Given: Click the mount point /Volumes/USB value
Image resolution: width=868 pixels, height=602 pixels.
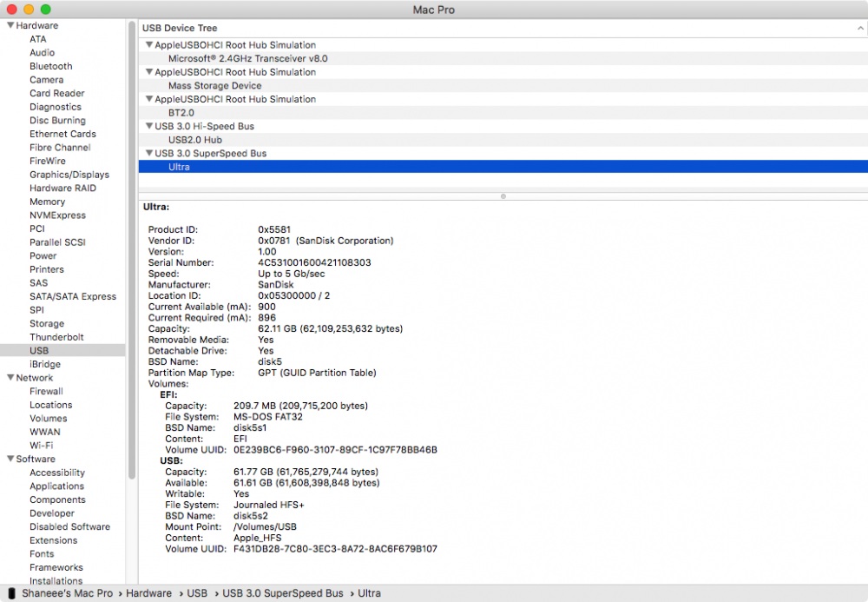Looking at the screenshot, I should point(265,526).
